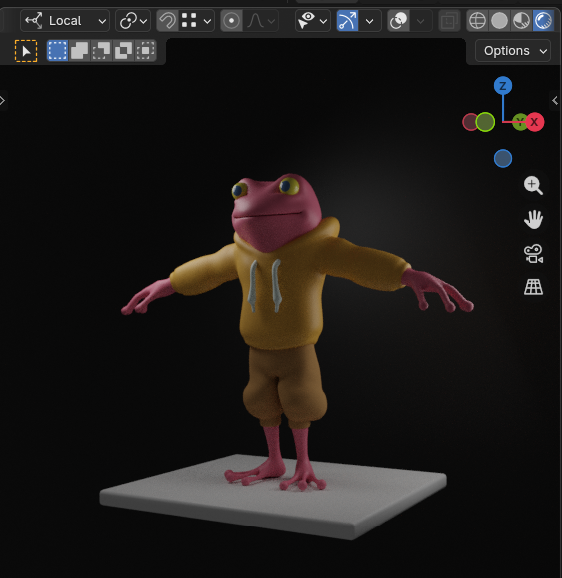This screenshot has width=562, height=578.
Task: Set selection mode to new selection
Action: tap(57, 51)
